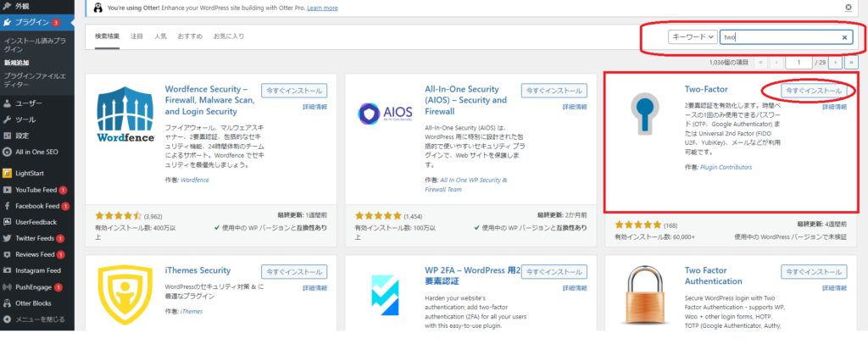Open the Plugin Contributors author link
The image size is (868, 361).
tap(726, 167)
